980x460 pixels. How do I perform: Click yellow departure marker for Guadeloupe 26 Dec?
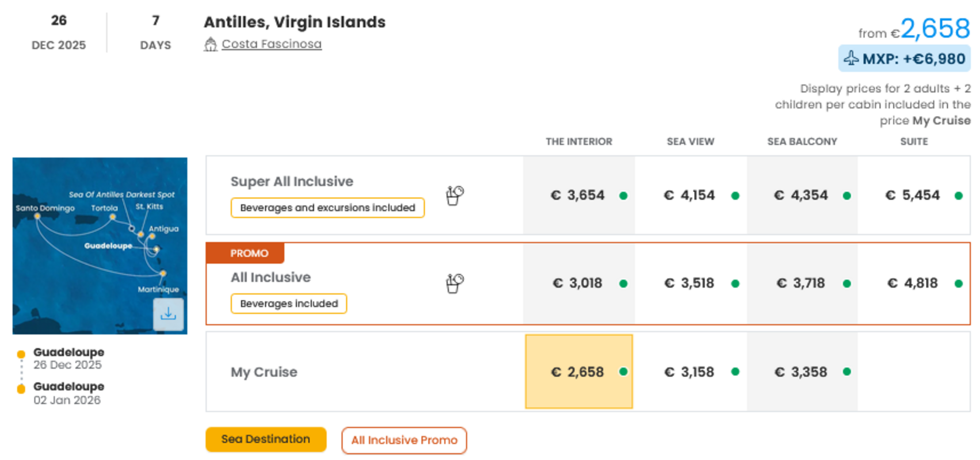tap(21, 354)
